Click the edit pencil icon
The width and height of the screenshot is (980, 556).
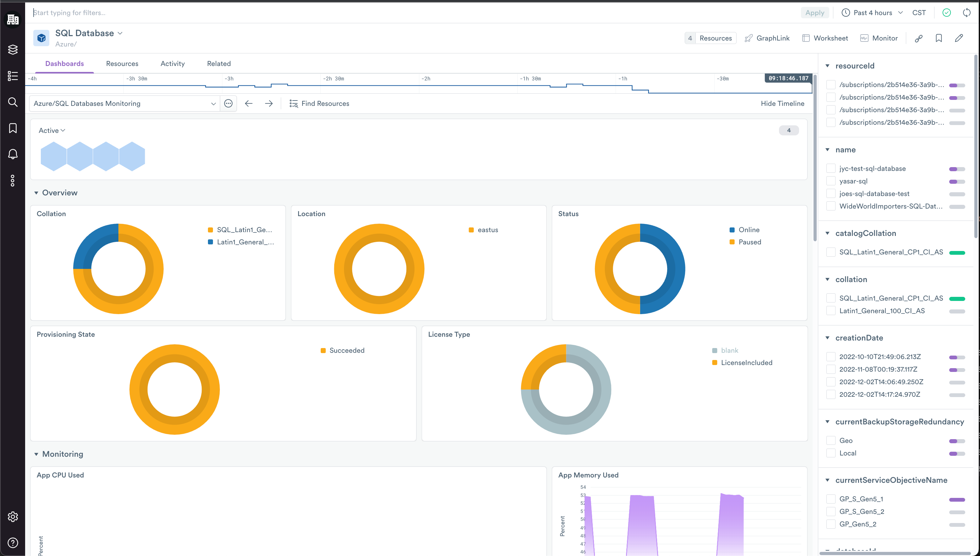959,38
